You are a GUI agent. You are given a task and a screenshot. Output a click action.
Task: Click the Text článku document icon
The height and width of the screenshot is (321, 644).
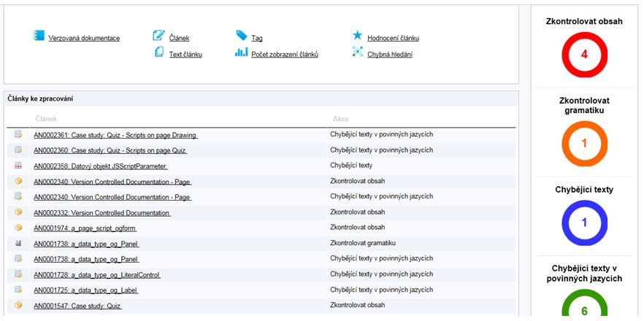(x=158, y=53)
